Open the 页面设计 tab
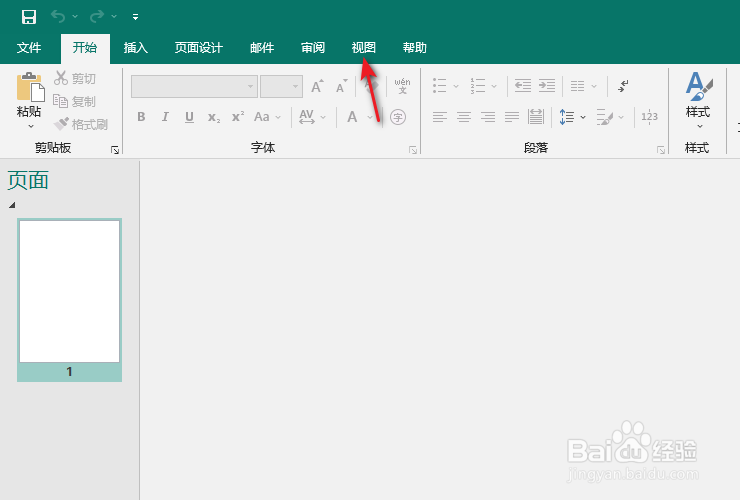The image size is (740, 500). point(199,48)
